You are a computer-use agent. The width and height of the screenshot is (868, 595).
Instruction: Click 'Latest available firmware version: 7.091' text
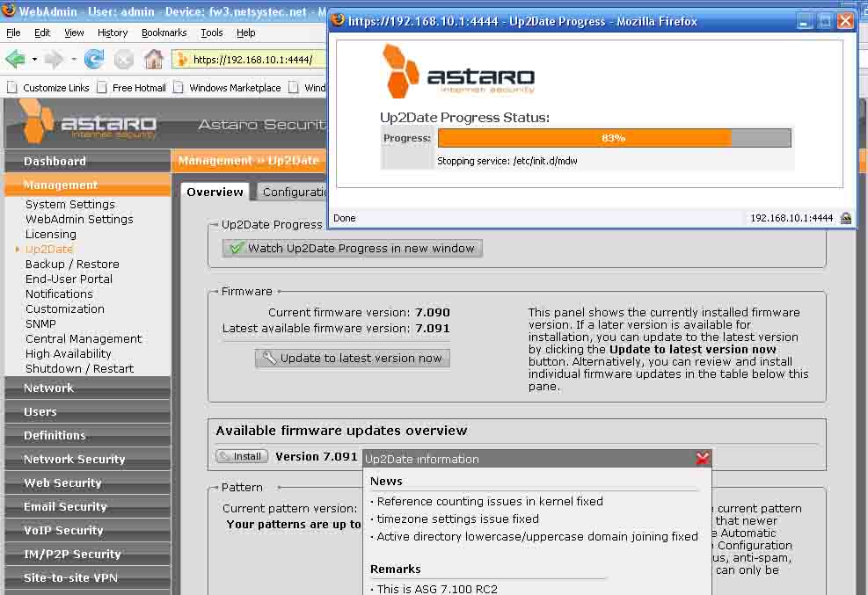336,329
